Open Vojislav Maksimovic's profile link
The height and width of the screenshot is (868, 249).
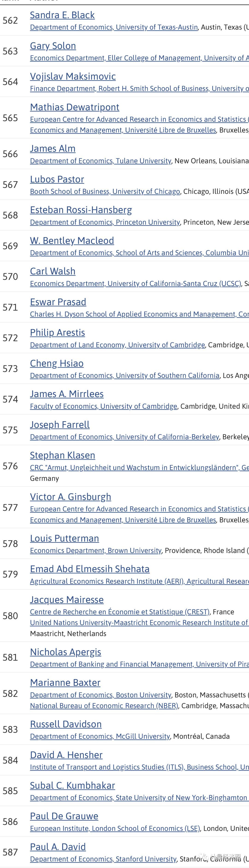(x=73, y=76)
